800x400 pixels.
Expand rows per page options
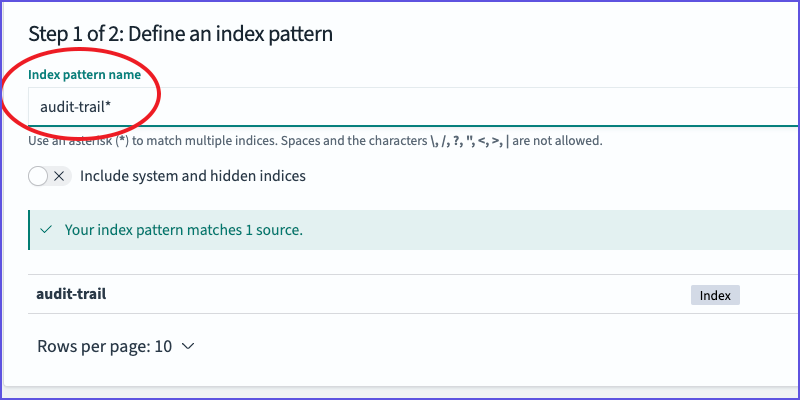[116, 346]
